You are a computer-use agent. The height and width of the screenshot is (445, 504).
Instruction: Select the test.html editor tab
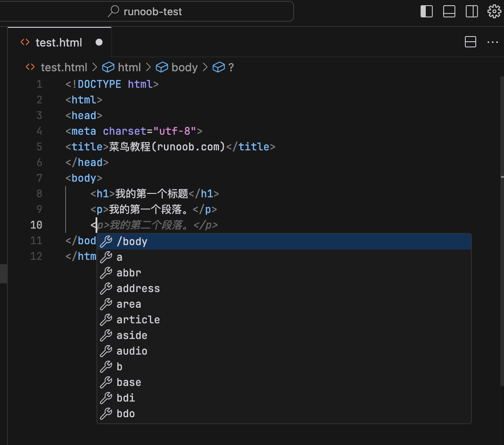[59, 43]
